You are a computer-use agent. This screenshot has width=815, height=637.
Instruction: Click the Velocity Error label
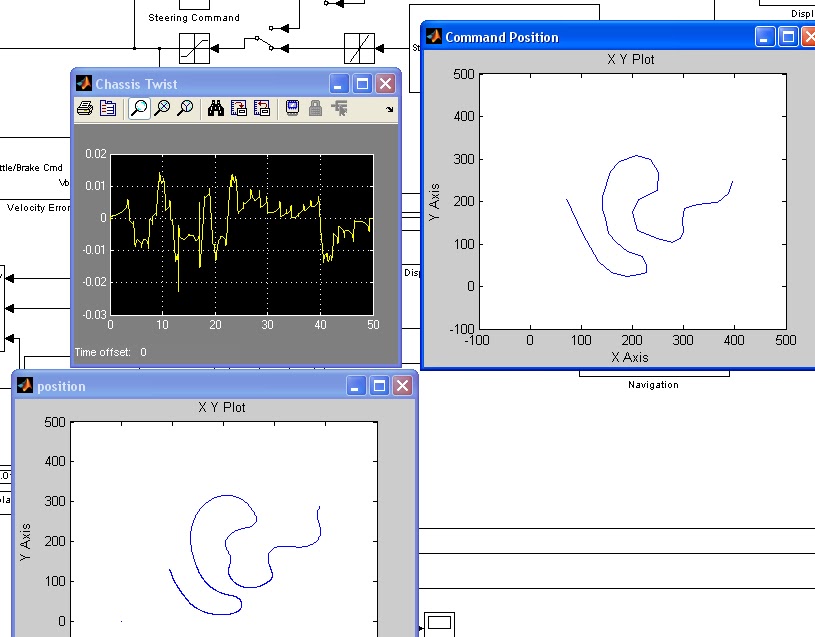click(38, 208)
